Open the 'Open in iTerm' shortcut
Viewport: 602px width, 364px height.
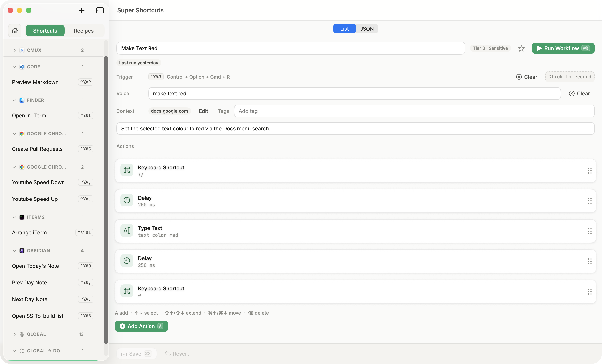(53, 116)
